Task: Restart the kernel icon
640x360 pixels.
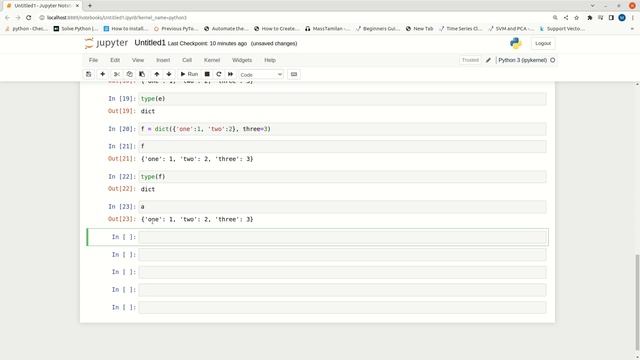Action: pyautogui.click(x=219, y=74)
